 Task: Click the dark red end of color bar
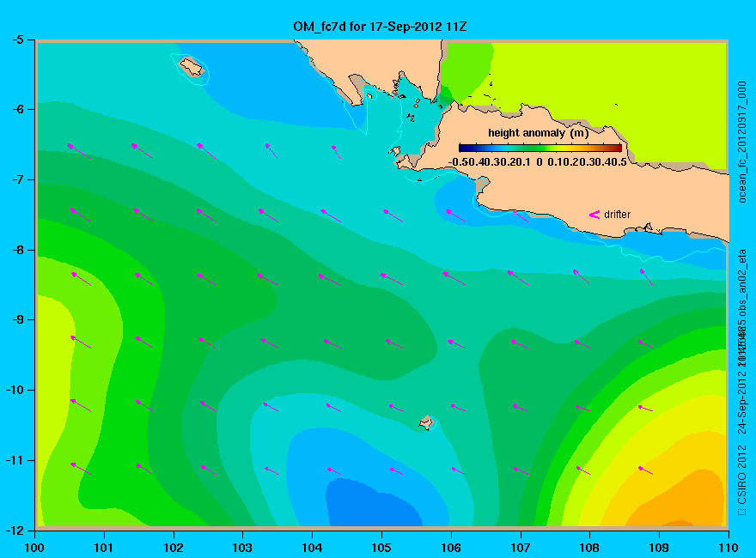pos(618,148)
